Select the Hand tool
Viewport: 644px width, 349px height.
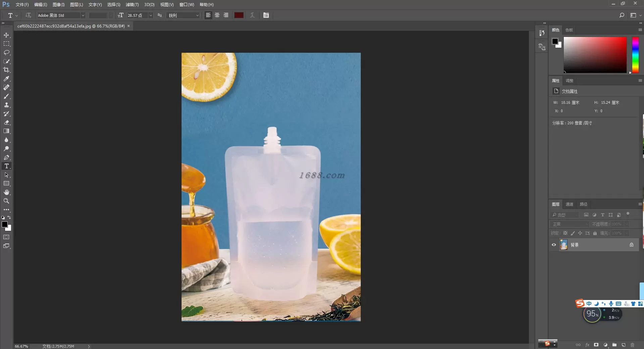(6, 192)
